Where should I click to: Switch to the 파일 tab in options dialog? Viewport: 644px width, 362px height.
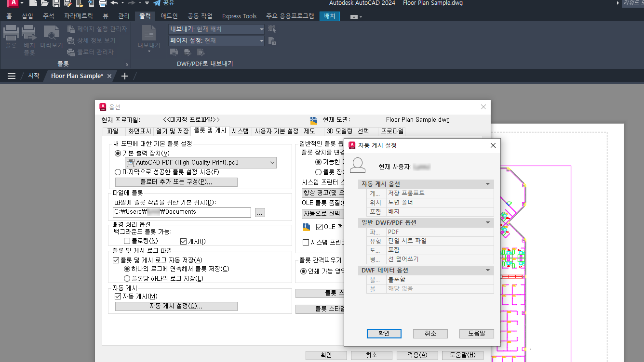point(112,131)
